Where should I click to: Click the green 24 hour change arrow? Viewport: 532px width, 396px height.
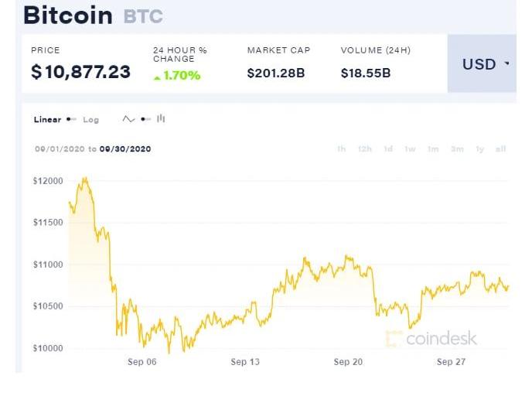(158, 77)
